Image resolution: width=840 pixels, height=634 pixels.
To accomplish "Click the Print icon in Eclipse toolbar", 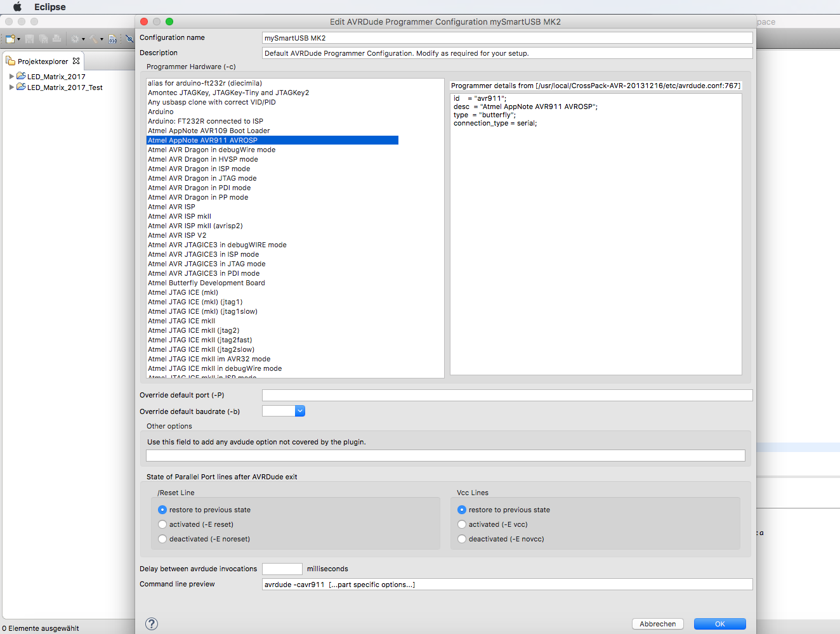I will tap(56, 39).
